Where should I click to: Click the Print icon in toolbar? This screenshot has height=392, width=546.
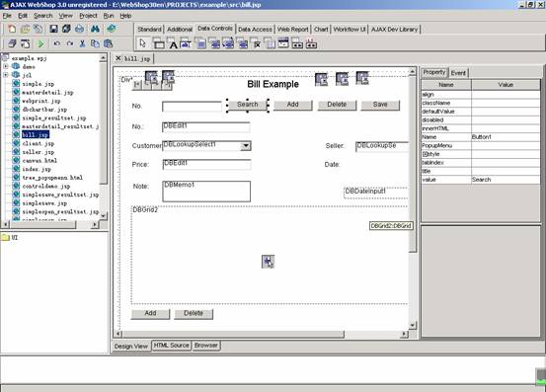[x=79, y=29]
